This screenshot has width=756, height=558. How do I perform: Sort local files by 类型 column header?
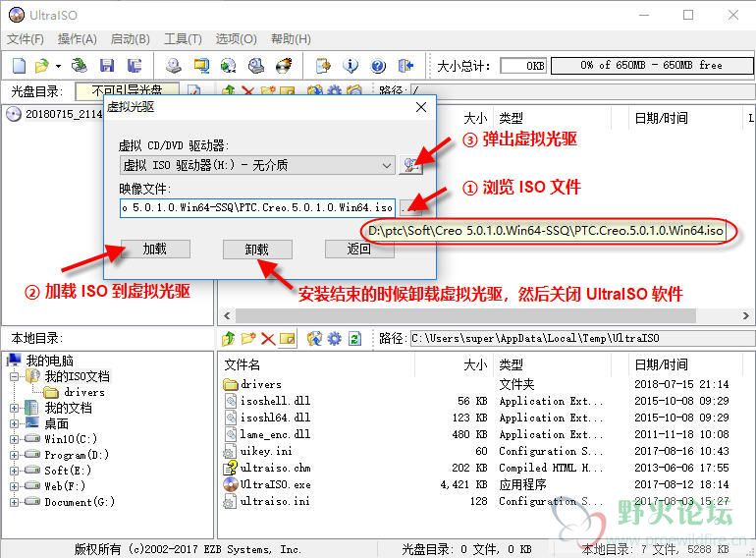click(x=552, y=364)
